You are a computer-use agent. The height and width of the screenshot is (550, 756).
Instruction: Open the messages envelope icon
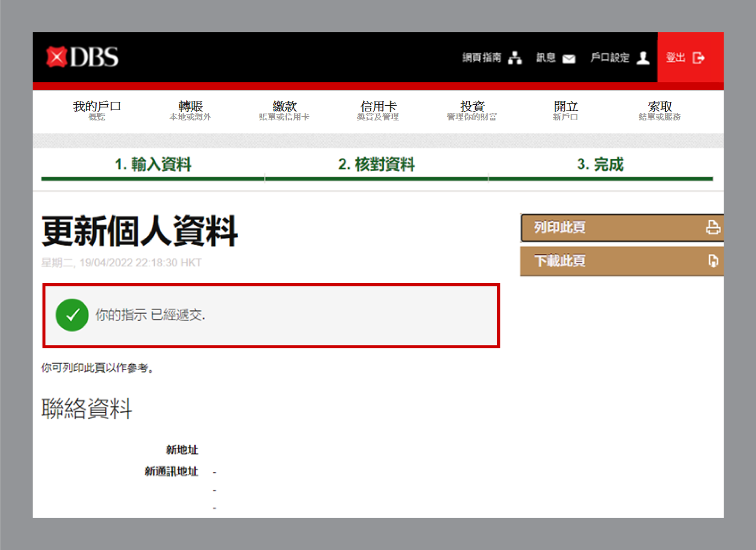coord(569,59)
